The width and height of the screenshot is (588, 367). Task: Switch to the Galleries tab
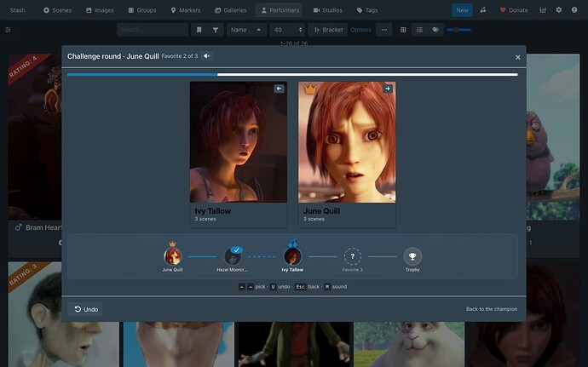tap(231, 10)
